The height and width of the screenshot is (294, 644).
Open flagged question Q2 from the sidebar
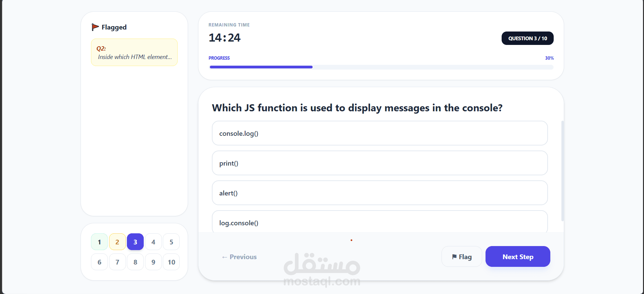point(134,52)
